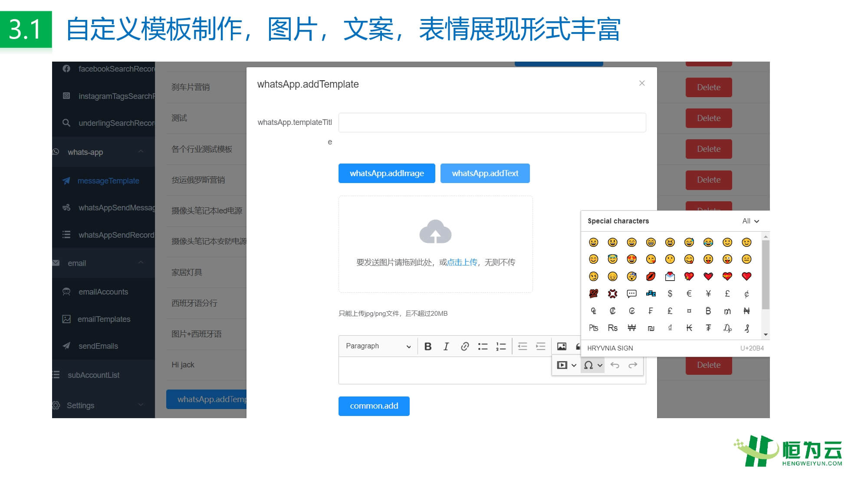The width and height of the screenshot is (868, 488).
Task: Click the cloud upload icon
Action: coord(435,232)
